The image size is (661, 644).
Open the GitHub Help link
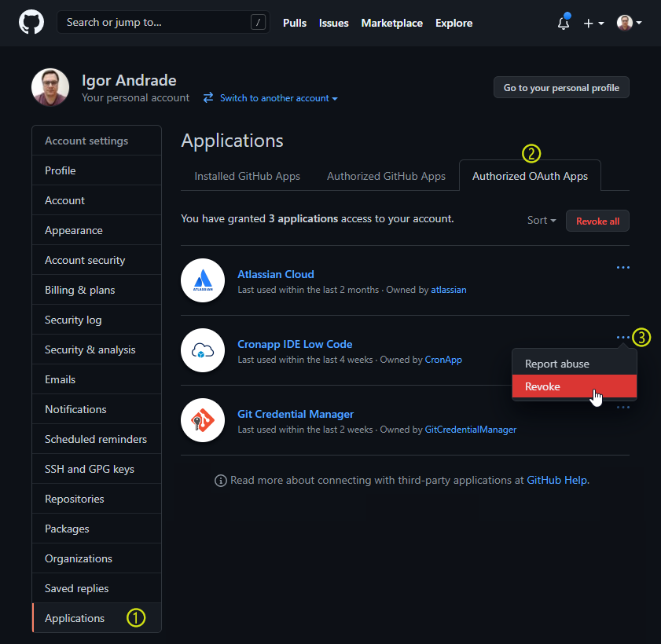[x=557, y=480]
